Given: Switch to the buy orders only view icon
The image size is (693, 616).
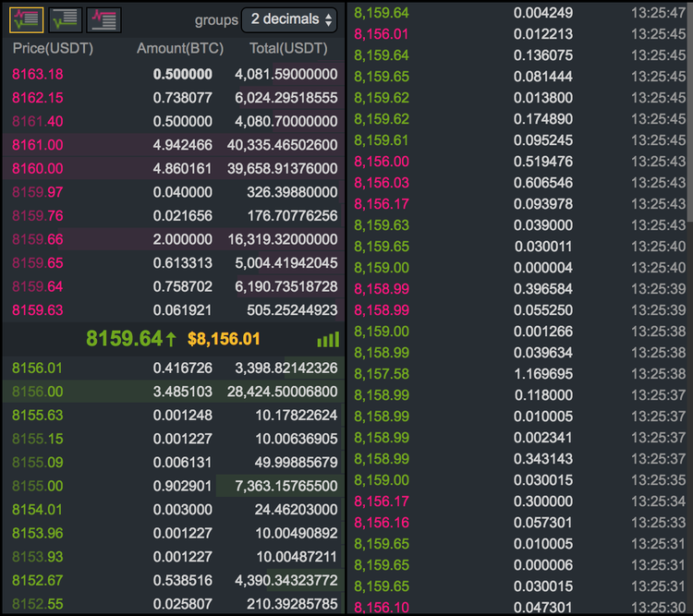Looking at the screenshot, I should (x=65, y=19).
